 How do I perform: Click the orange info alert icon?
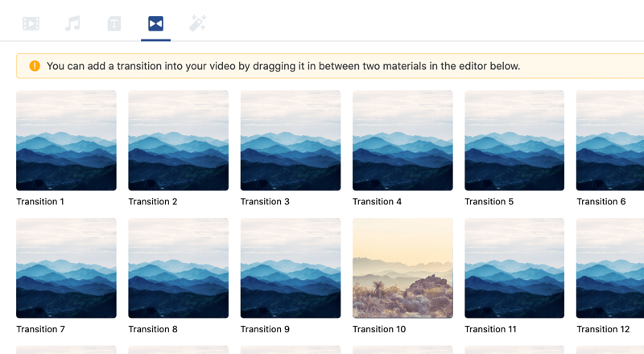35,66
